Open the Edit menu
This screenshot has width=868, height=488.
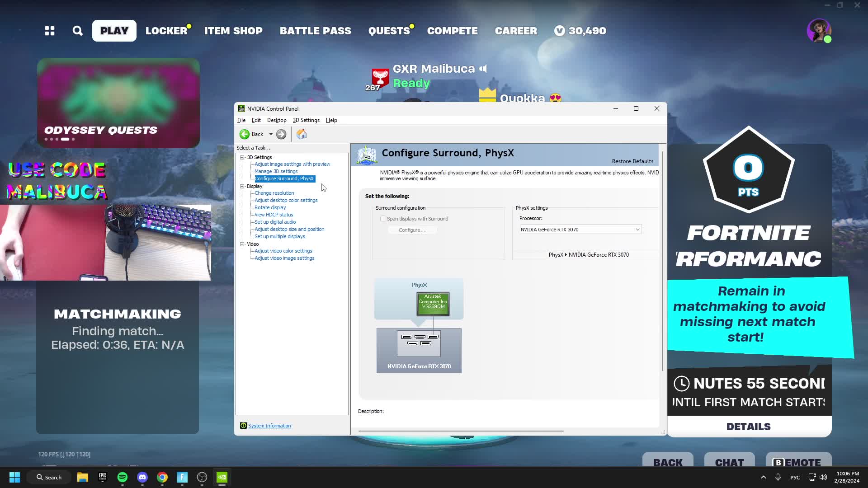pos(256,120)
